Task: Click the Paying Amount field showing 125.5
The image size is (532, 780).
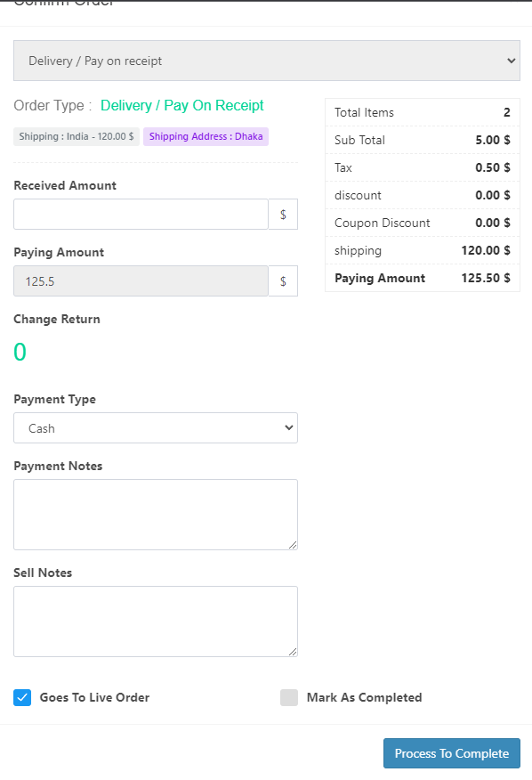Action: pos(140,280)
